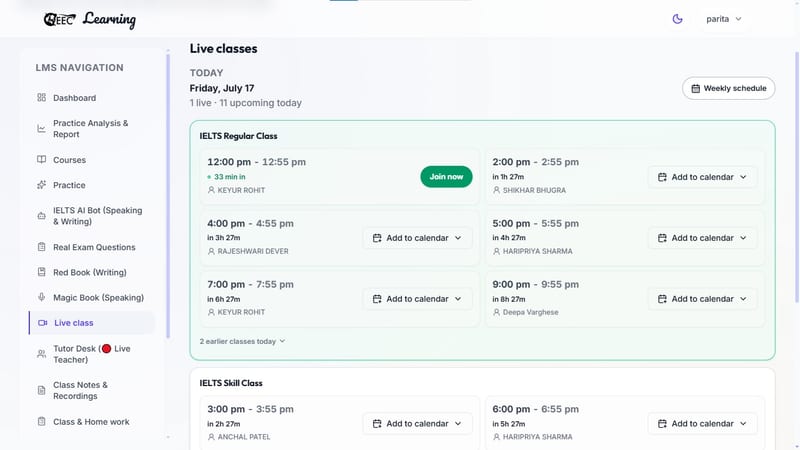Image resolution: width=800 pixels, height=450 pixels.
Task: Click Friday, July 17 date text
Action: (x=222, y=88)
